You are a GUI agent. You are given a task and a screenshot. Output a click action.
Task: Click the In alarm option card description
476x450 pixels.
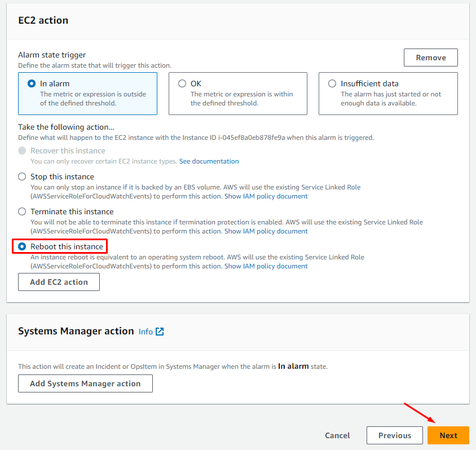92,99
